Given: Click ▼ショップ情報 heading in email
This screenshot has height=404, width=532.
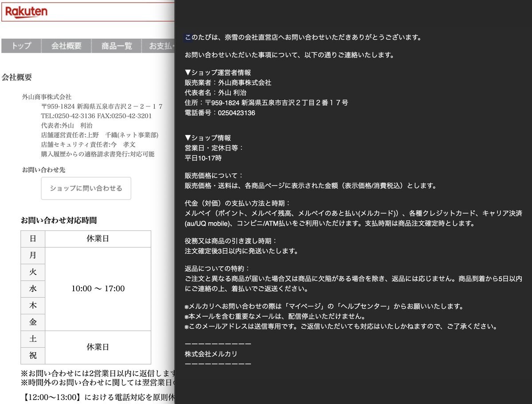Looking at the screenshot, I should coord(208,138).
